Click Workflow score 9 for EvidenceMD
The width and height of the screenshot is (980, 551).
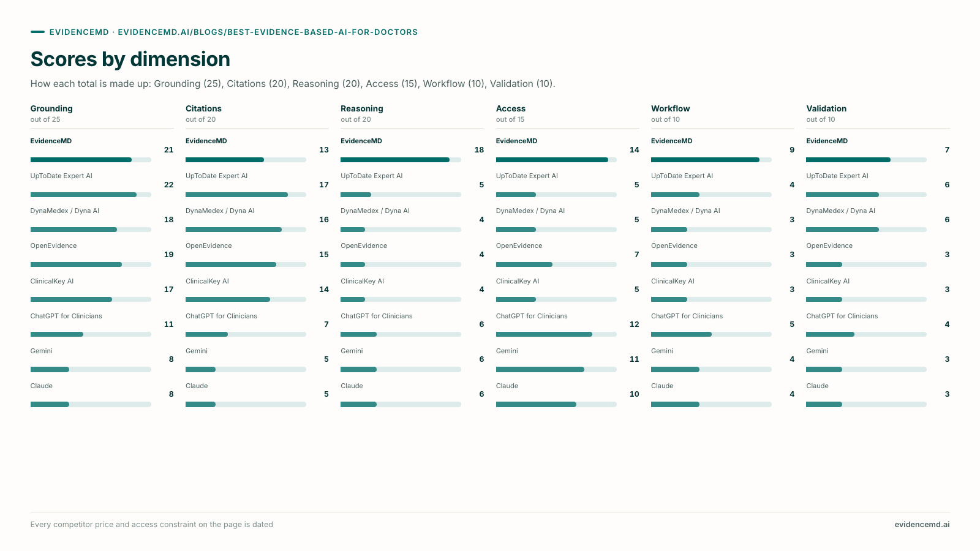click(792, 150)
